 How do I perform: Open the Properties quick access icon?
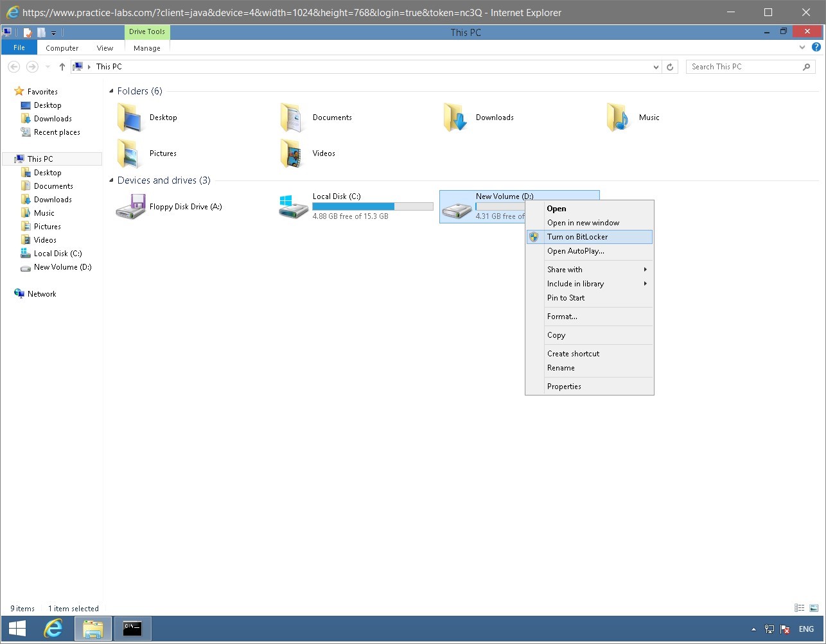point(27,32)
